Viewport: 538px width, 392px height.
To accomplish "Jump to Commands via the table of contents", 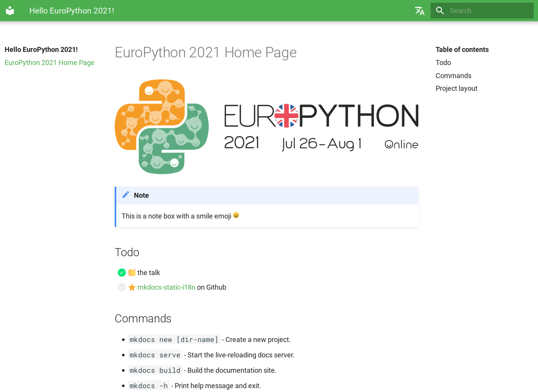I will point(453,75).
